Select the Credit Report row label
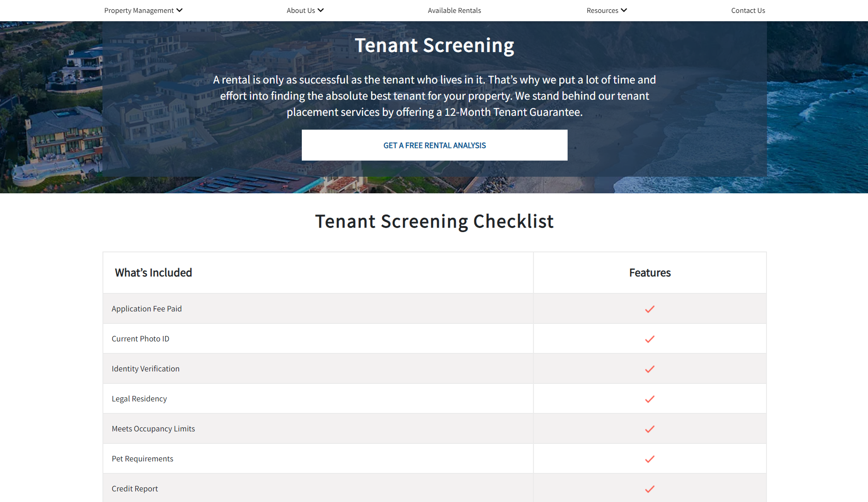 click(135, 489)
